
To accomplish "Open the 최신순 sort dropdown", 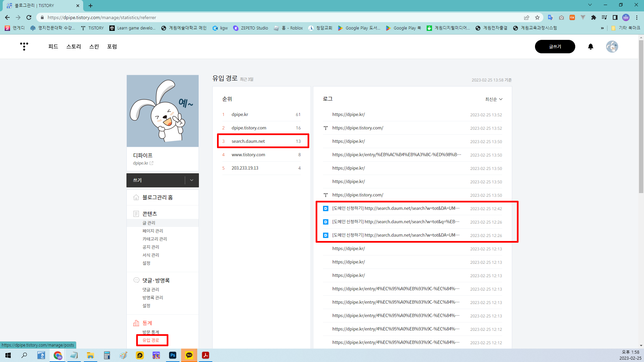I will click(x=493, y=99).
